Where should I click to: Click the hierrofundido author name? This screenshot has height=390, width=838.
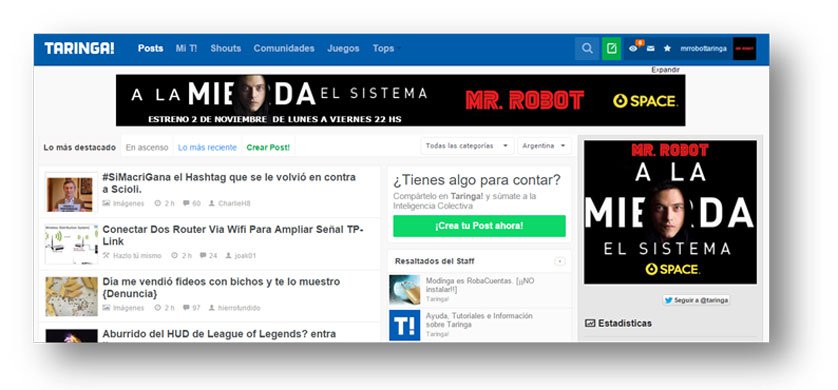(239, 308)
